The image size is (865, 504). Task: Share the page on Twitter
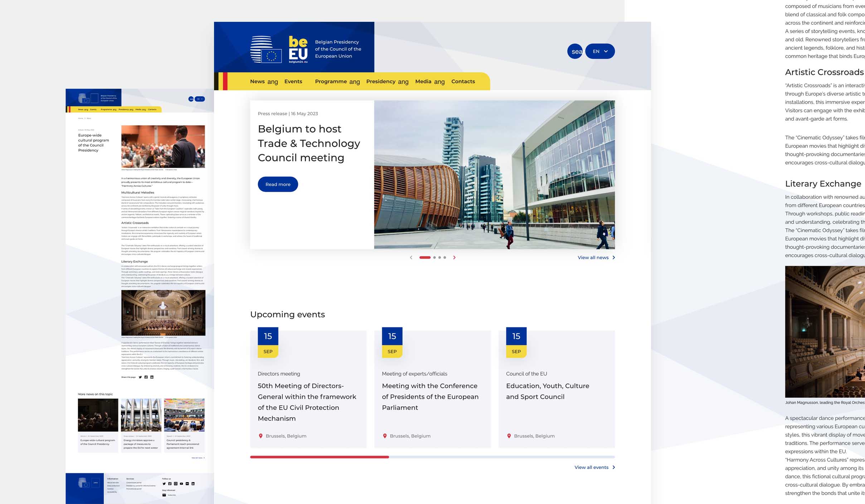point(140,377)
